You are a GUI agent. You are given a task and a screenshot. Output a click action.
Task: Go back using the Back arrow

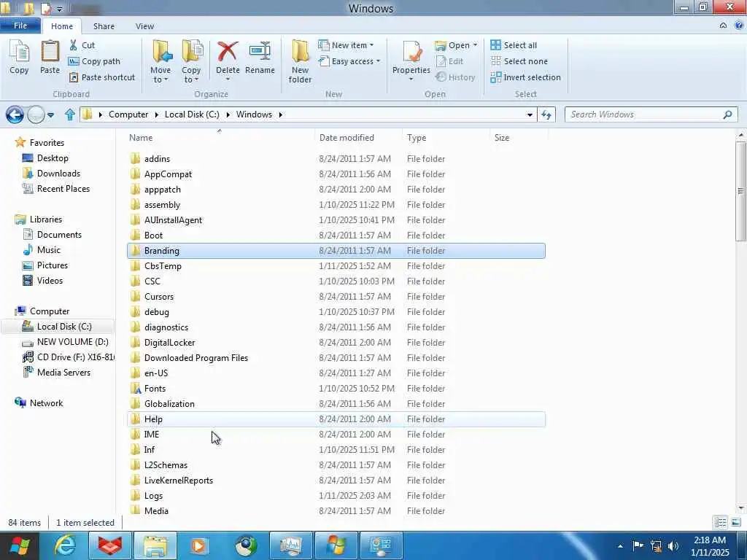pos(15,114)
